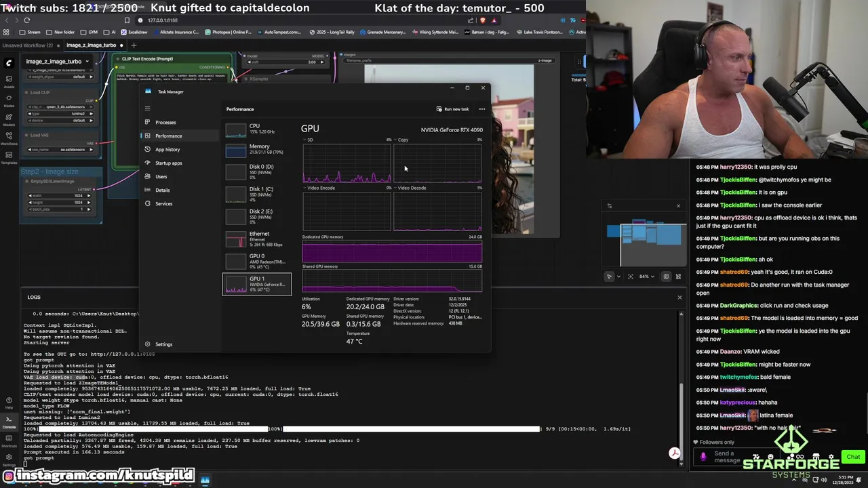Open App history in Task Manager

click(x=167, y=149)
